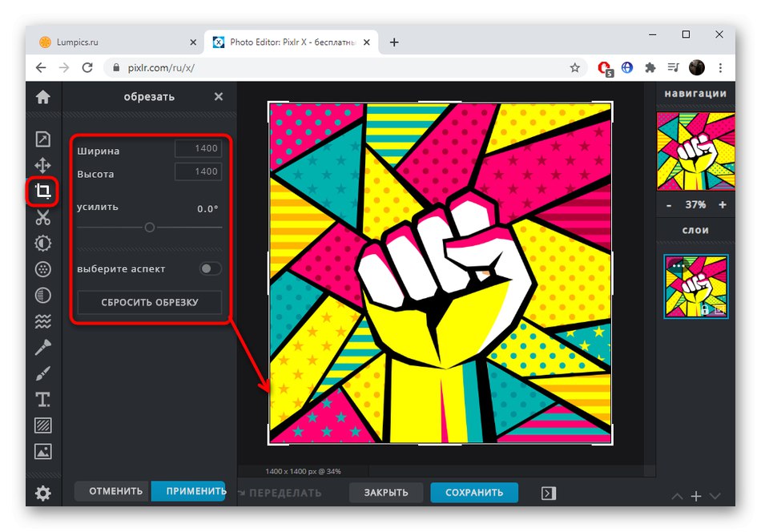Go to the Pixlr home icon
The image size is (761, 532).
[x=42, y=97]
